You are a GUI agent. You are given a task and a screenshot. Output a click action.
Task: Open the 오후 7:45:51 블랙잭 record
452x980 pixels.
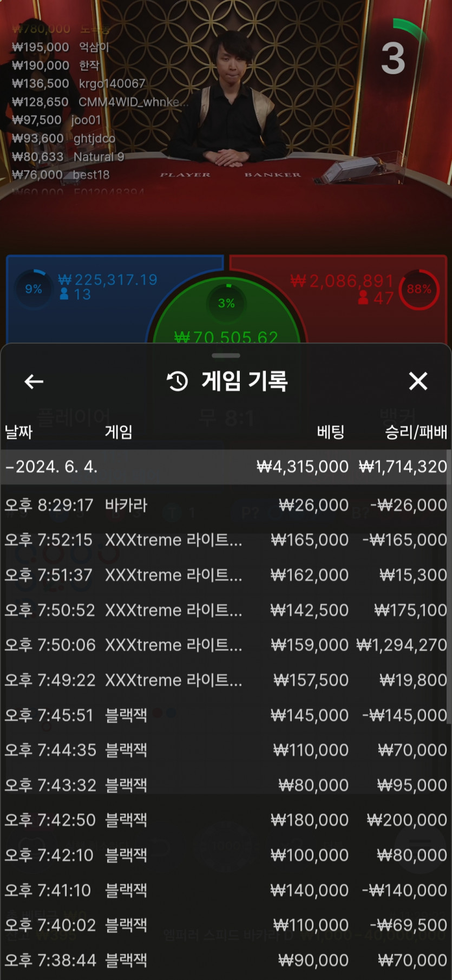[226, 715]
